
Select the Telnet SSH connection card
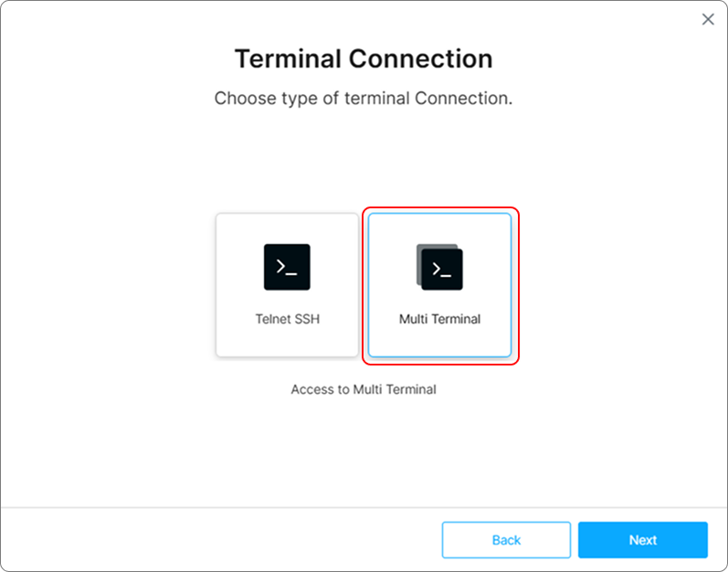coord(287,285)
